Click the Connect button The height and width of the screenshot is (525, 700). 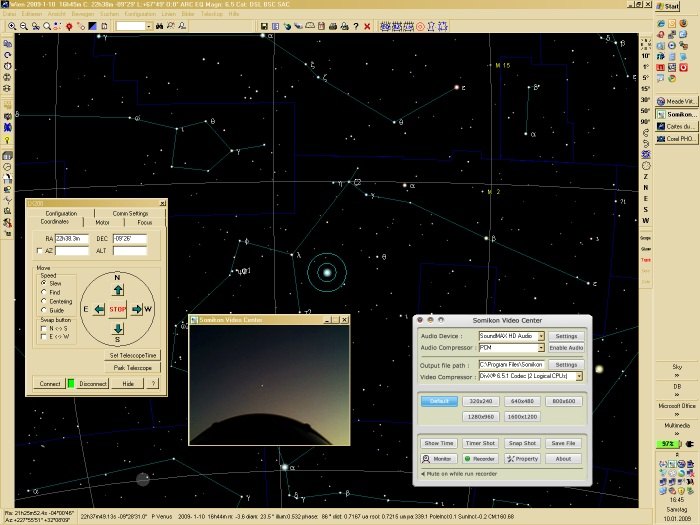click(50, 383)
